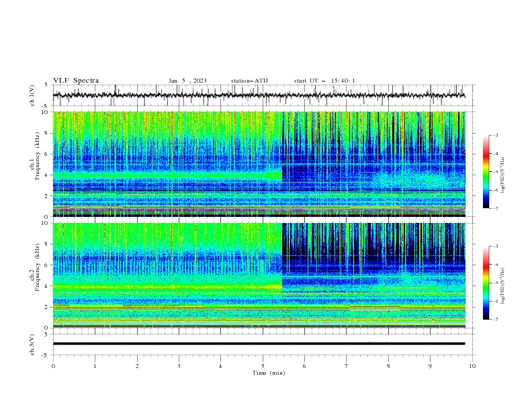This screenshot has width=532, height=411.
Task: Click the "3" tick on the time axis
Action: tap(179, 366)
